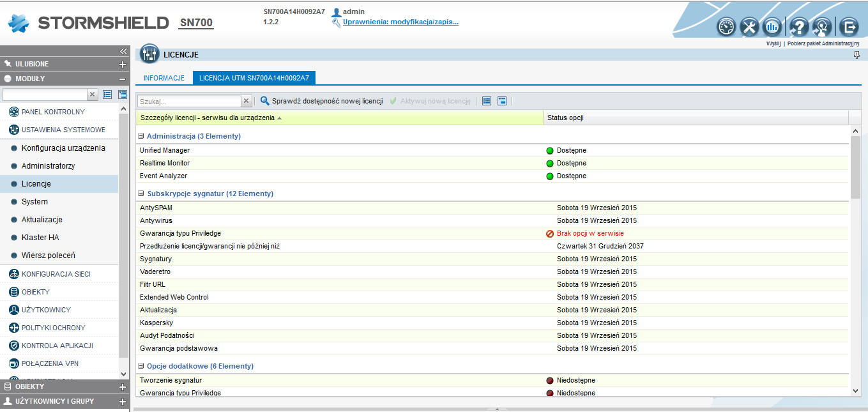Open the headset support icon

(x=821, y=27)
